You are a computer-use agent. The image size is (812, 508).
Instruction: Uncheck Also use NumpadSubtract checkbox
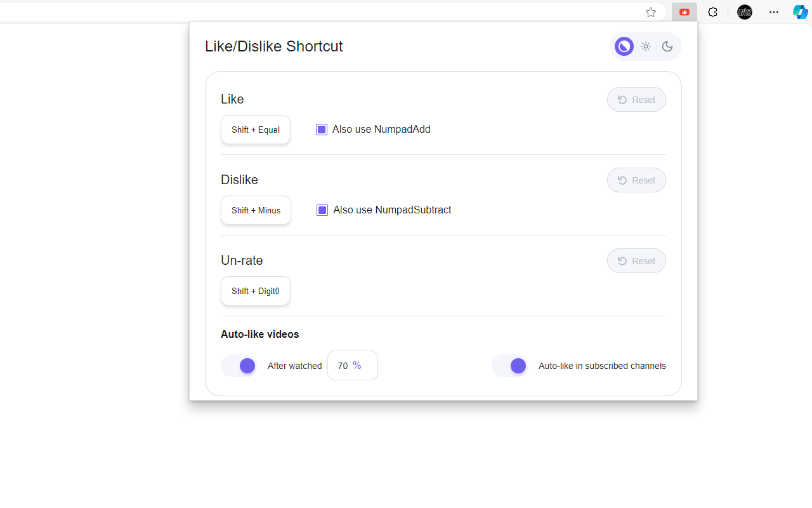[322, 210]
